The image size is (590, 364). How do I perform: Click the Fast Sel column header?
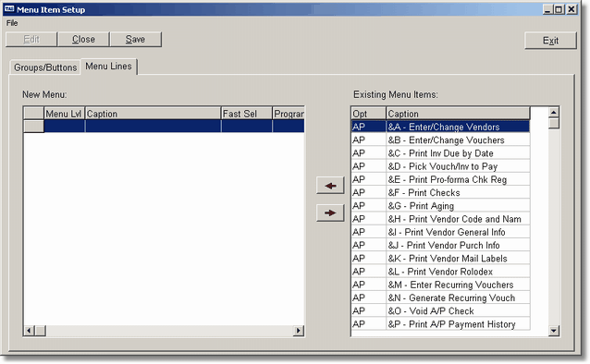coord(247,114)
